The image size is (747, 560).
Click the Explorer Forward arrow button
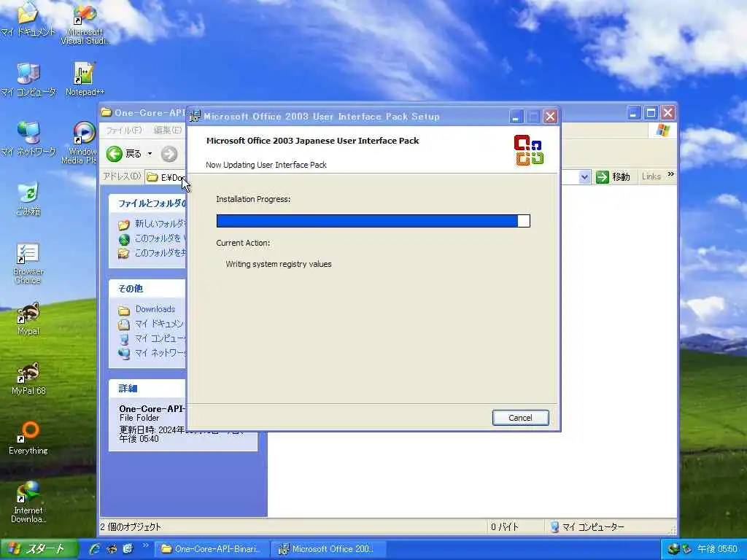(169, 154)
